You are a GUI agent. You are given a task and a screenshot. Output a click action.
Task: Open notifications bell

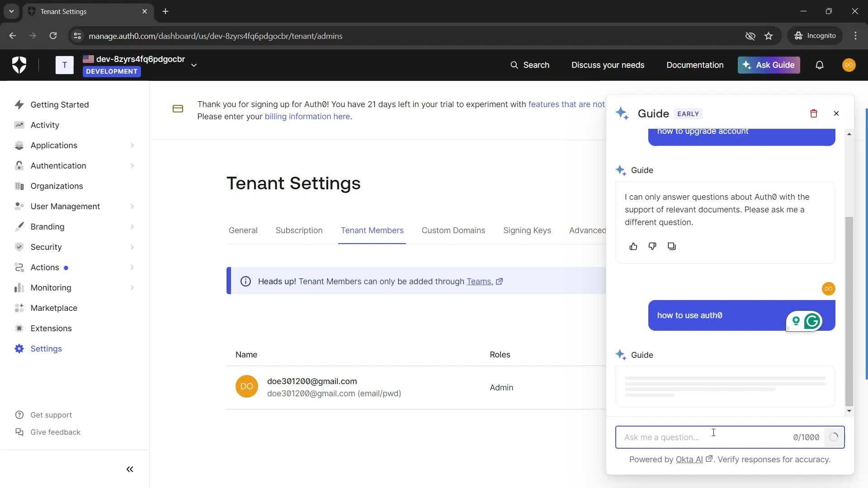pyautogui.click(x=819, y=65)
